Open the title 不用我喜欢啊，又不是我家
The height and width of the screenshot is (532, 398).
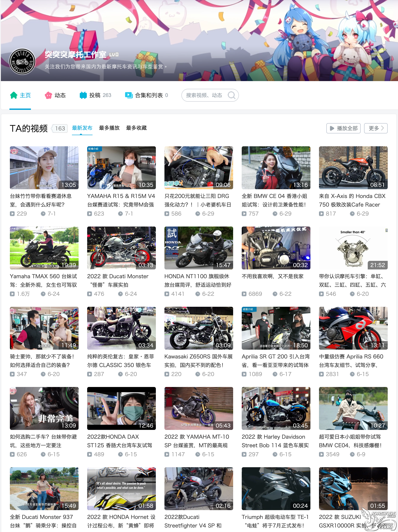point(273,276)
